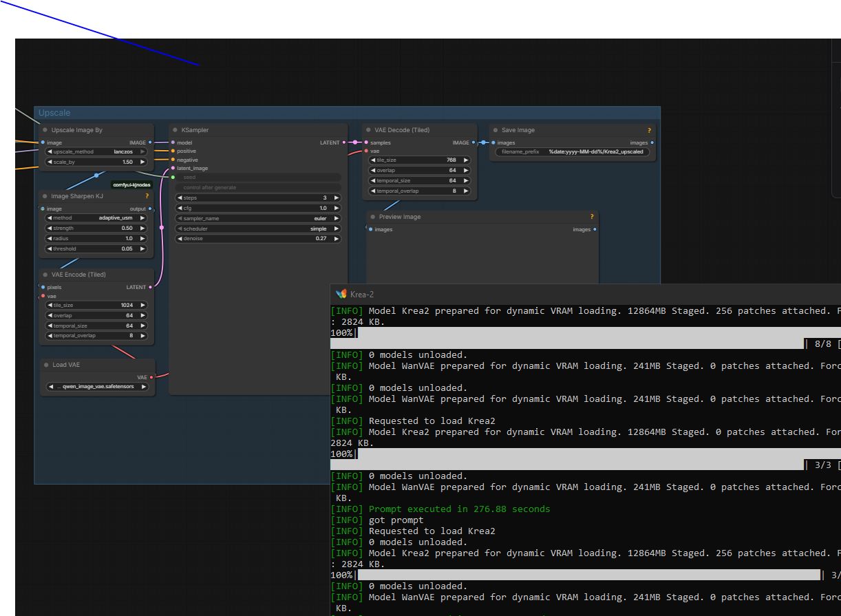
Task: Click the pixels input port on VAE Encode
Action: (43, 287)
